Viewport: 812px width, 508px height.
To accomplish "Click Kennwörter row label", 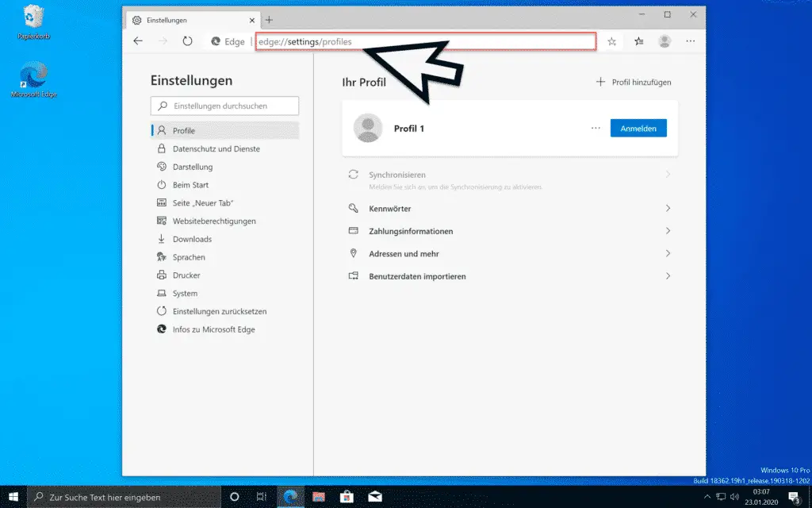I will (389, 209).
